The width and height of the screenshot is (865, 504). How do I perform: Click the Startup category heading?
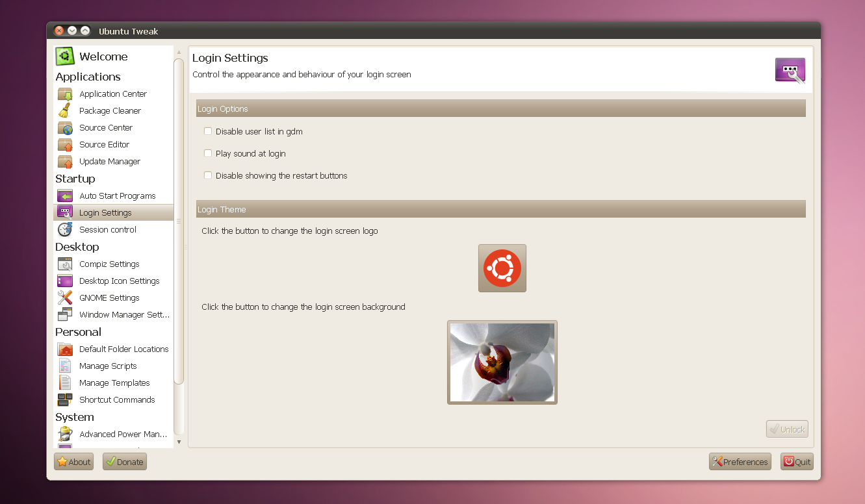75,179
